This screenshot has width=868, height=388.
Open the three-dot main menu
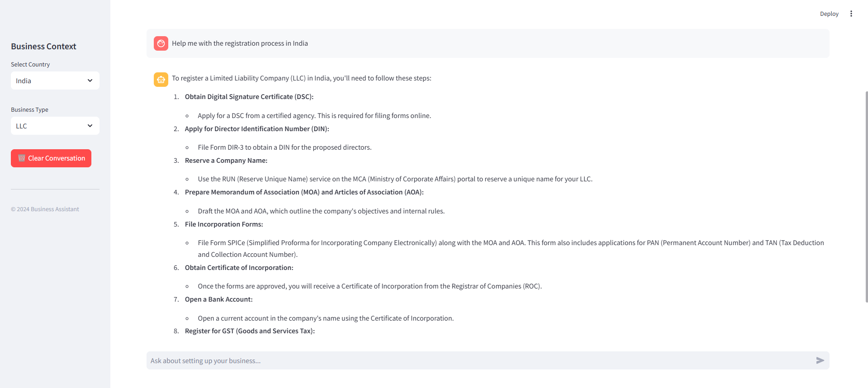tap(851, 14)
